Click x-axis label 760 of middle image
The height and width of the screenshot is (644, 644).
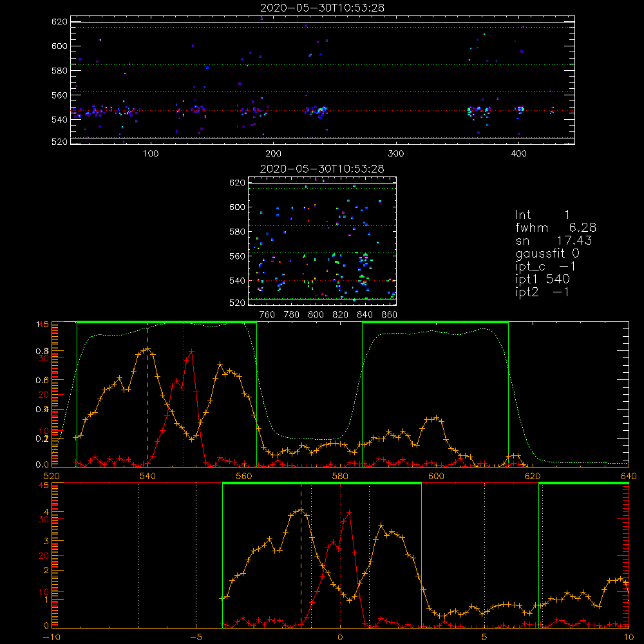point(267,315)
